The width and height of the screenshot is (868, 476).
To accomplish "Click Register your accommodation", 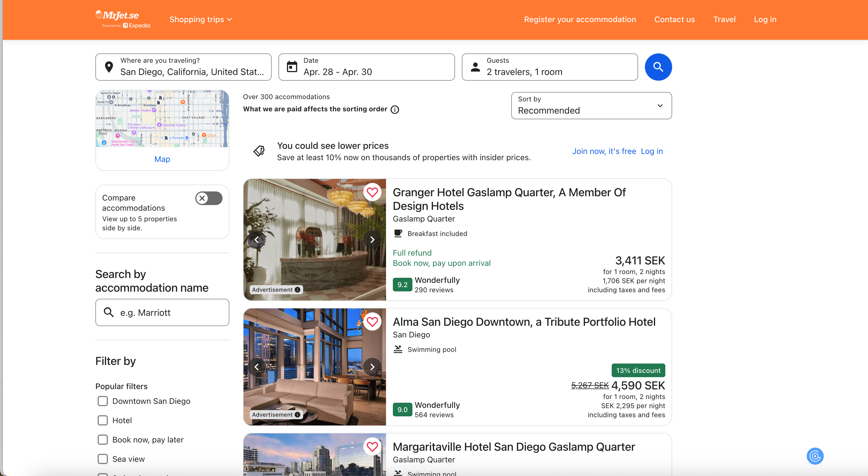I will 580,20.
